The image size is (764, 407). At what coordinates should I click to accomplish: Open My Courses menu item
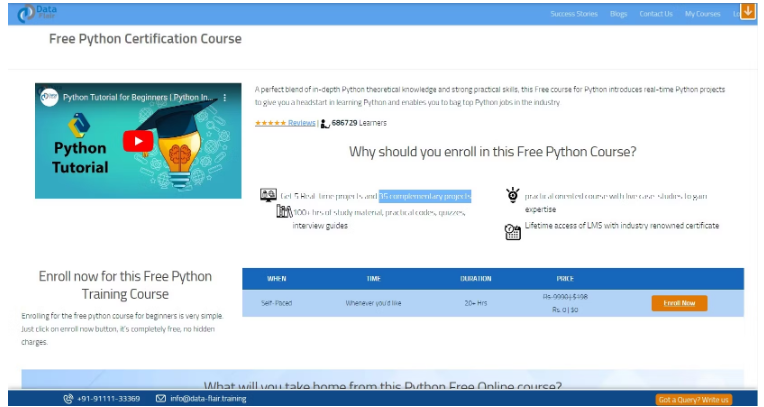click(702, 14)
